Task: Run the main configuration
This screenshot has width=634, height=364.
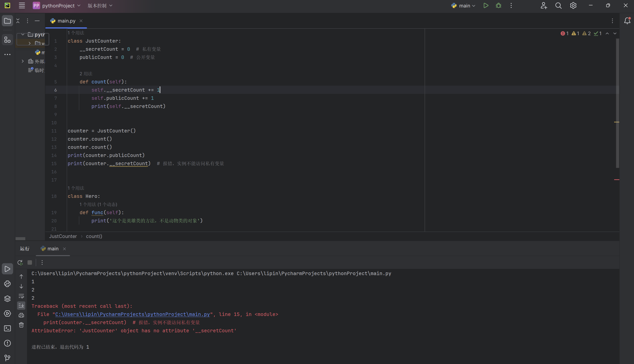Action: pyautogui.click(x=486, y=5)
